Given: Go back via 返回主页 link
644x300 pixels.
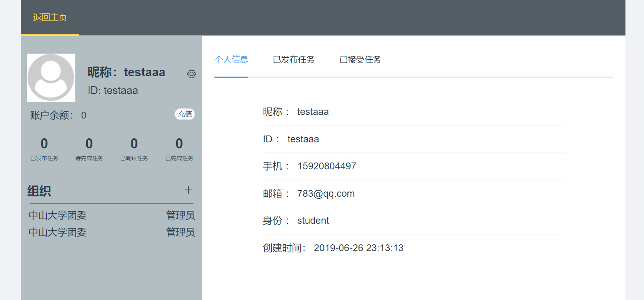Looking at the screenshot, I should (x=50, y=17).
